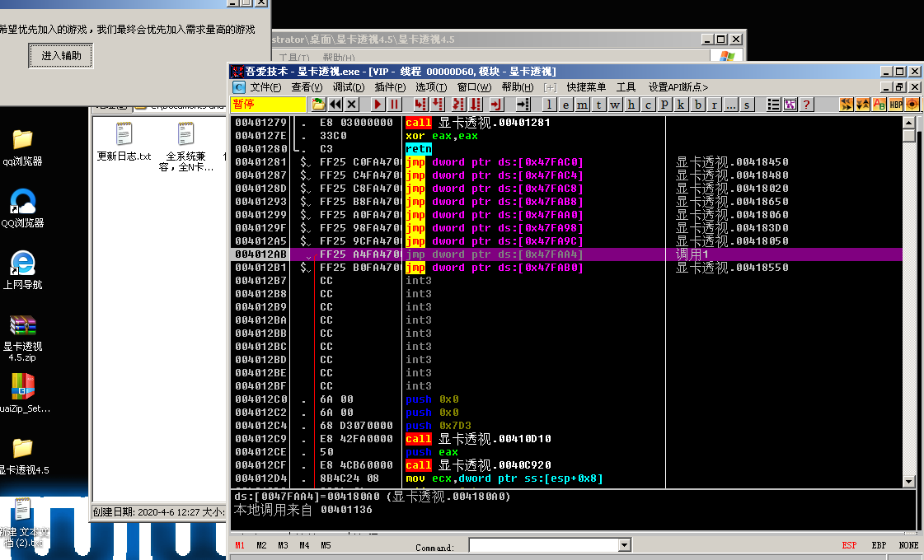924x560 pixels.
Task: Open Handles window with the H button
Action: [631, 105]
